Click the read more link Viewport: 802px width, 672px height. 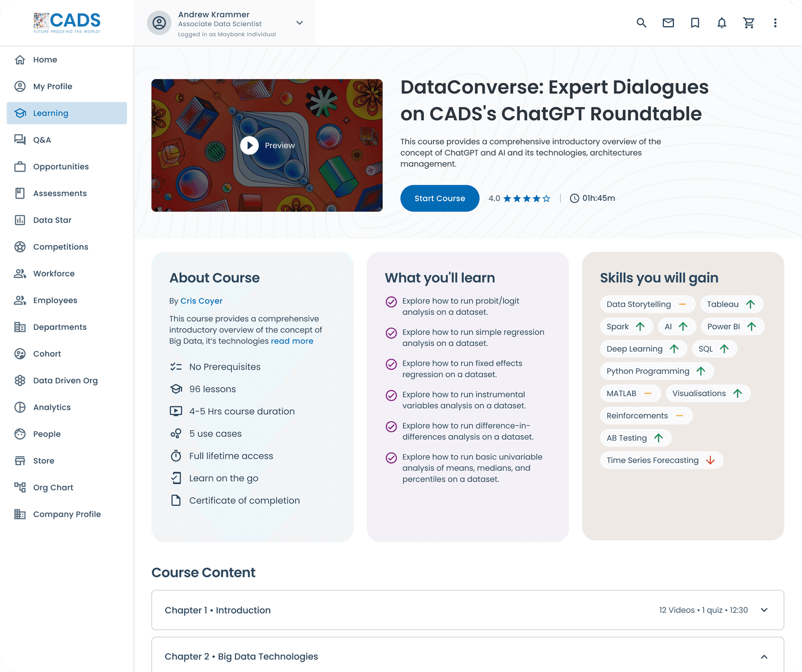(x=292, y=341)
